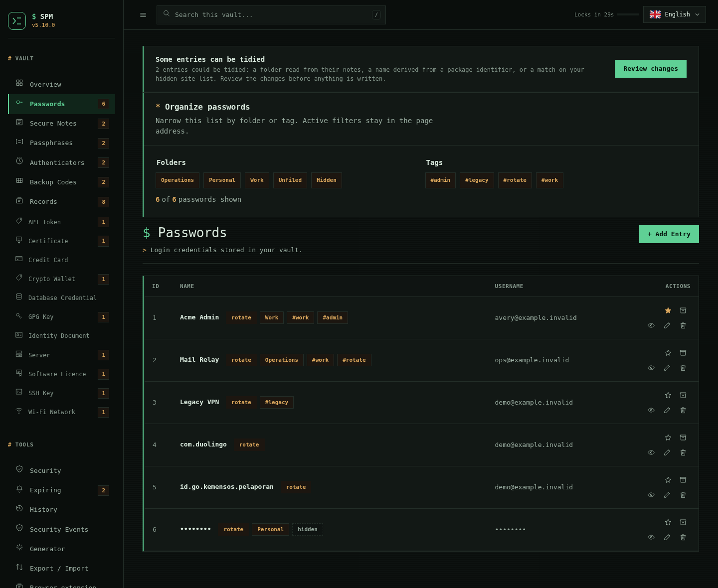Edit the Acme Admin entry
718x588 pixels.
(667, 325)
